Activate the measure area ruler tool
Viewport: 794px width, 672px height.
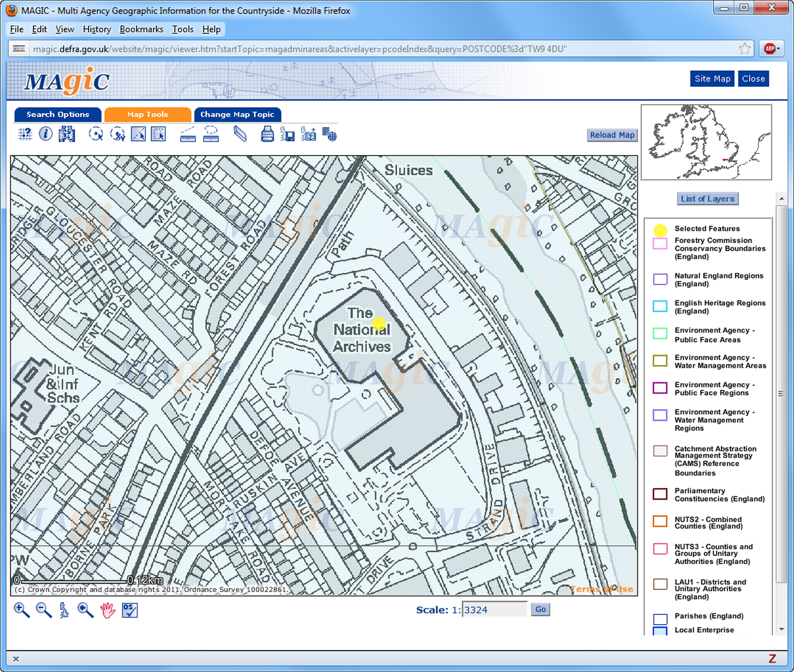211,134
